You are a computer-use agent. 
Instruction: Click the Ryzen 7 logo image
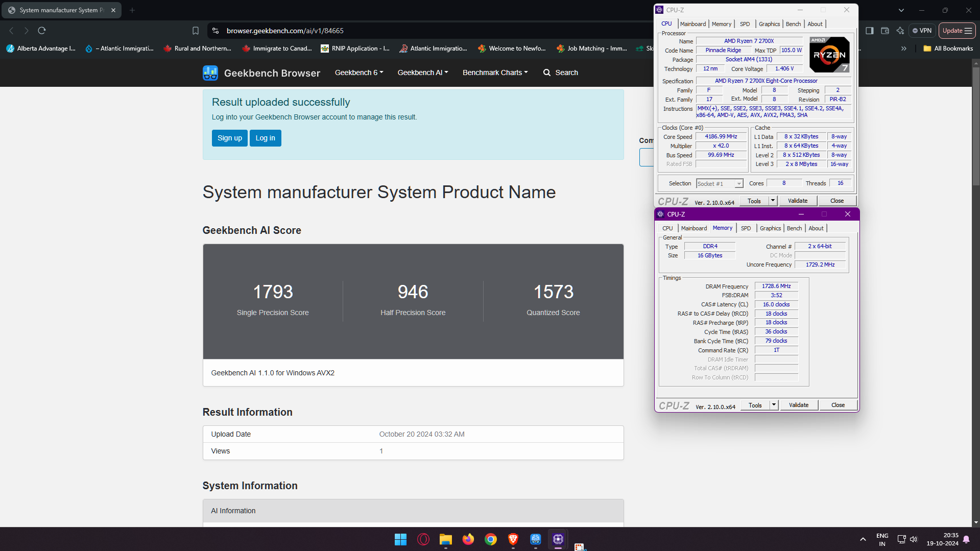point(830,54)
